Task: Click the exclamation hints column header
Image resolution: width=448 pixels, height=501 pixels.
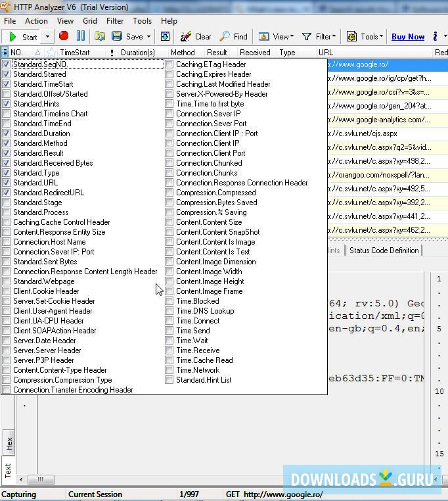Action: (112, 53)
